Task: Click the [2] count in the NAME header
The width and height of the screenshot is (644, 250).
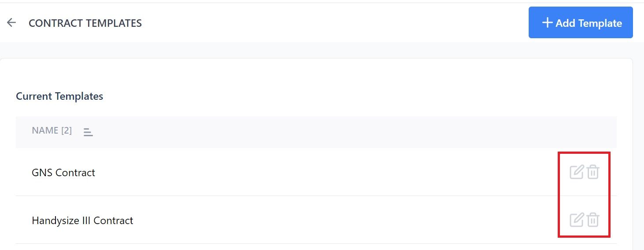Action: pos(66,130)
